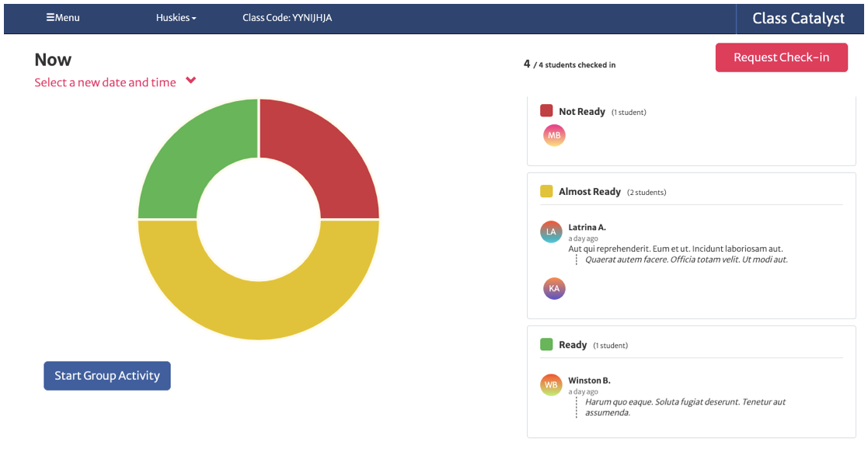Go to Class Catalyst home logo
Screen dimensions: 868x466
tap(798, 19)
